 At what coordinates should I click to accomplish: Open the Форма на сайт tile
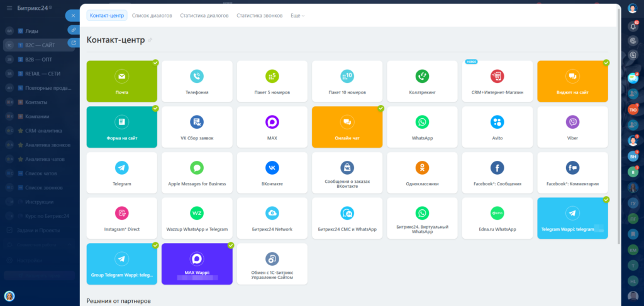[121, 127]
